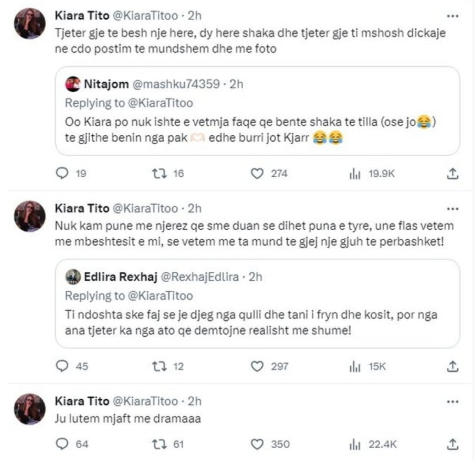Like the tweet with 297 likes

[258, 366]
